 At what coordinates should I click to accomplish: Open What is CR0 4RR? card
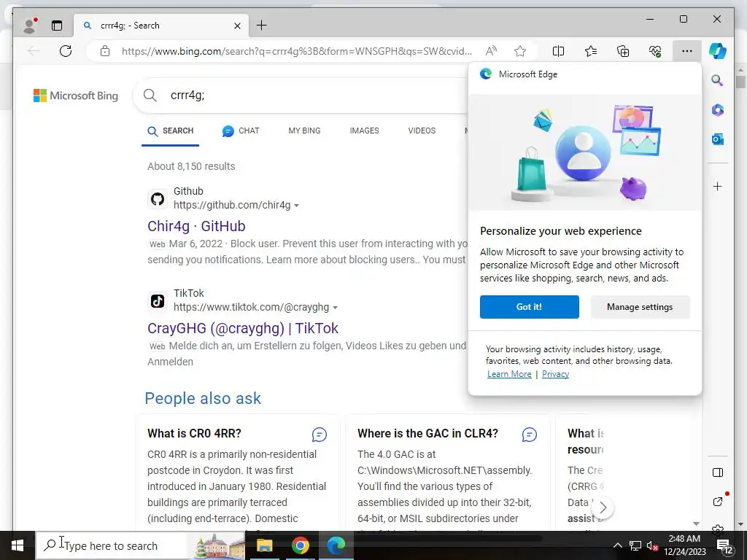pos(194,433)
